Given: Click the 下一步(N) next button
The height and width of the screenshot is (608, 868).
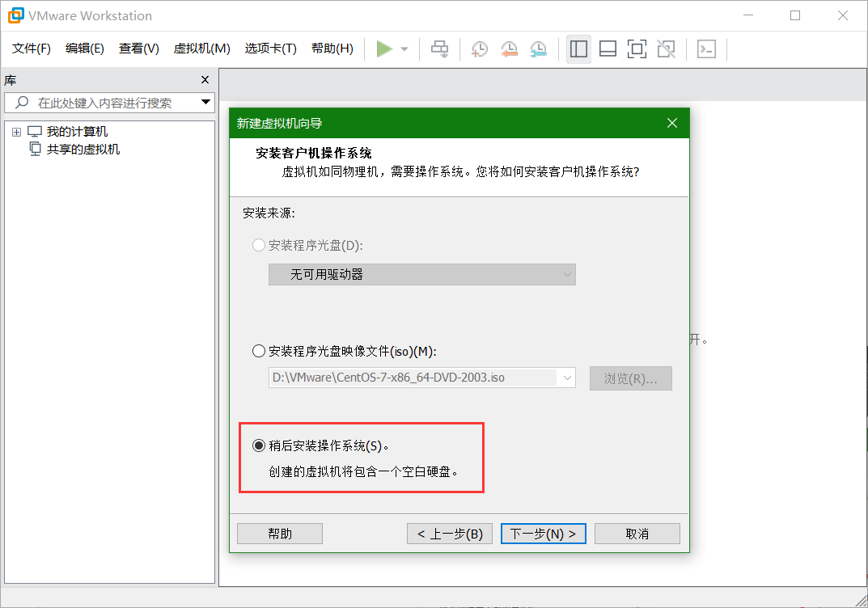Looking at the screenshot, I should coord(543,534).
